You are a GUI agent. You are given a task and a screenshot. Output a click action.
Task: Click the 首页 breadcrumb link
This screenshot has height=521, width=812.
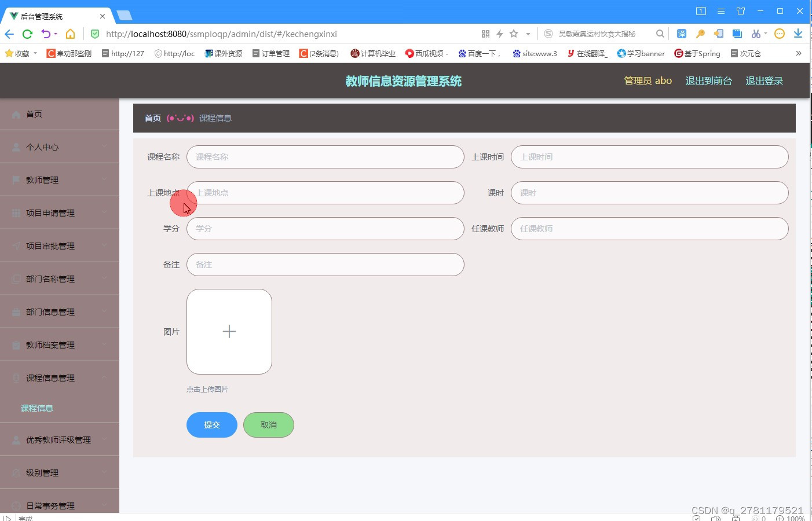153,118
